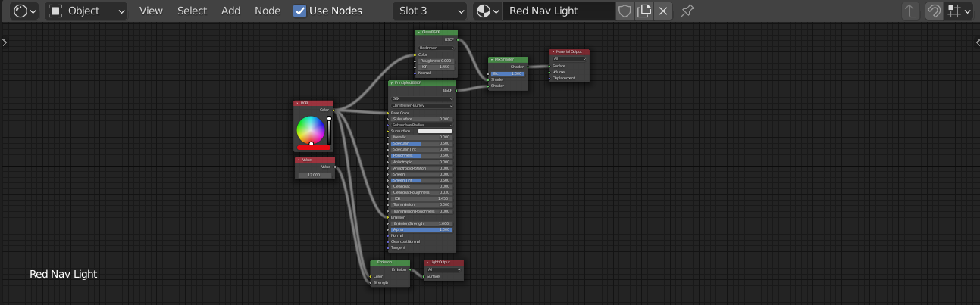Click the material browse sphere icon
This screenshot has height=305, width=980.
point(487,11)
